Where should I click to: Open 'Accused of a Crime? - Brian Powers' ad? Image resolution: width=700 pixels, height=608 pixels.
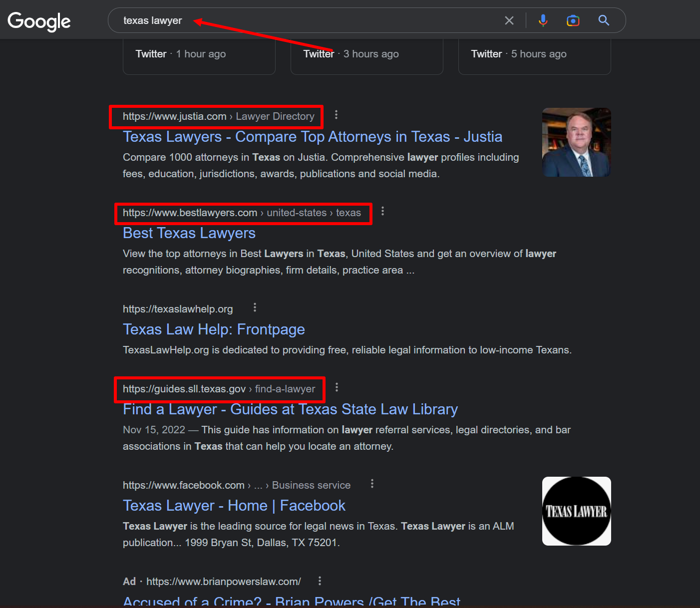pyautogui.click(x=292, y=601)
